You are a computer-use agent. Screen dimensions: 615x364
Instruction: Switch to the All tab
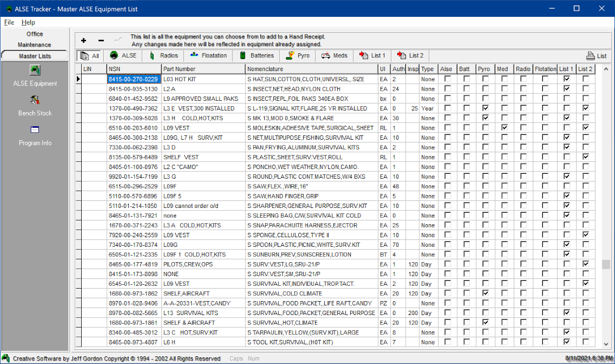pos(89,56)
